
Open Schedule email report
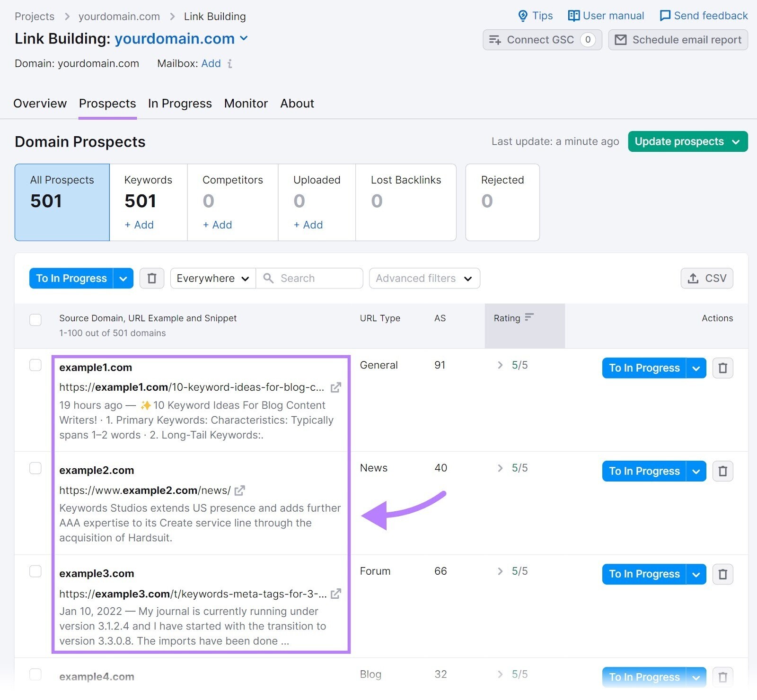click(678, 40)
